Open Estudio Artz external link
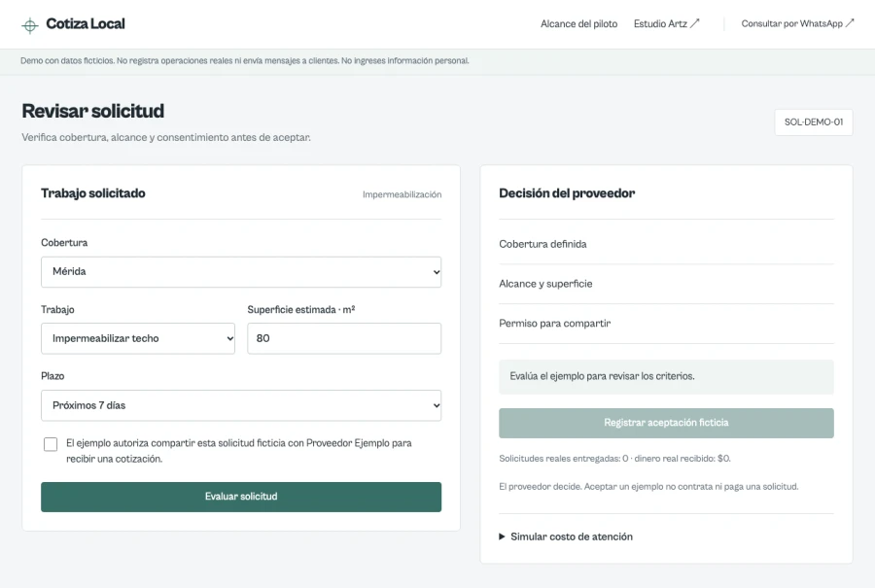The height and width of the screenshot is (588, 875). click(666, 24)
